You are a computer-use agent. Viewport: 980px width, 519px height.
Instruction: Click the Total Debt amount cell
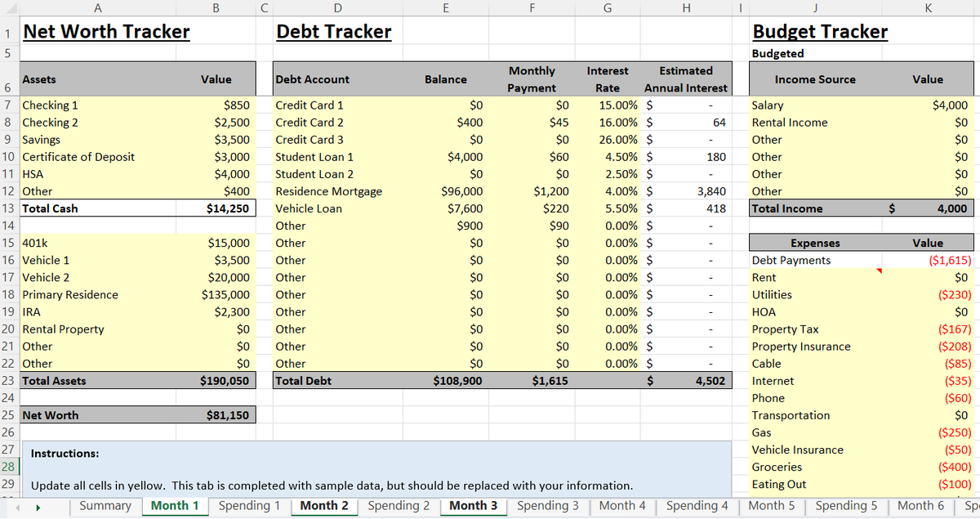pyautogui.click(x=445, y=380)
